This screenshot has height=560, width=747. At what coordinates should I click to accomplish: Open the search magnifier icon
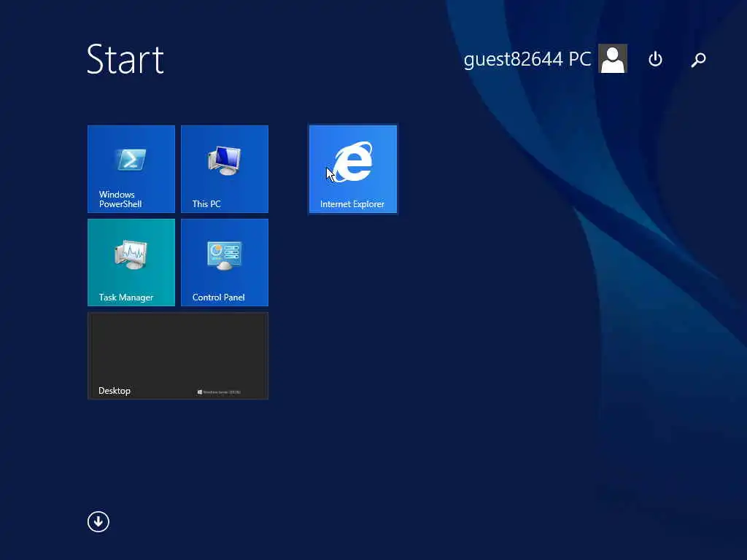[698, 60]
